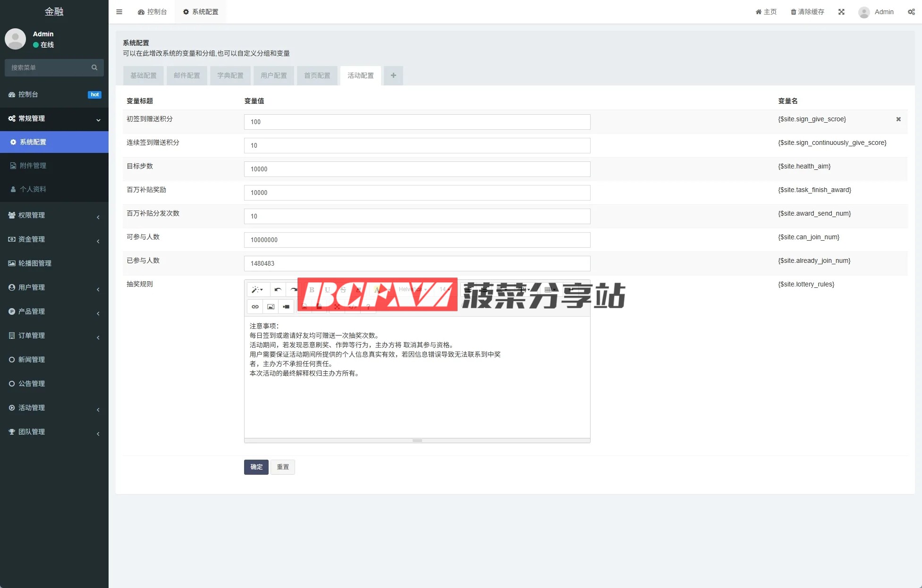Open the editor style magic wand dropdown
Screen dimensions: 922x588
pos(257,290)
